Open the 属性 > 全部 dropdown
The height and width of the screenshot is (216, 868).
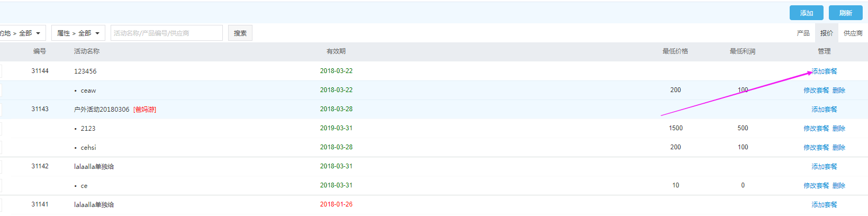click(78, 33)
